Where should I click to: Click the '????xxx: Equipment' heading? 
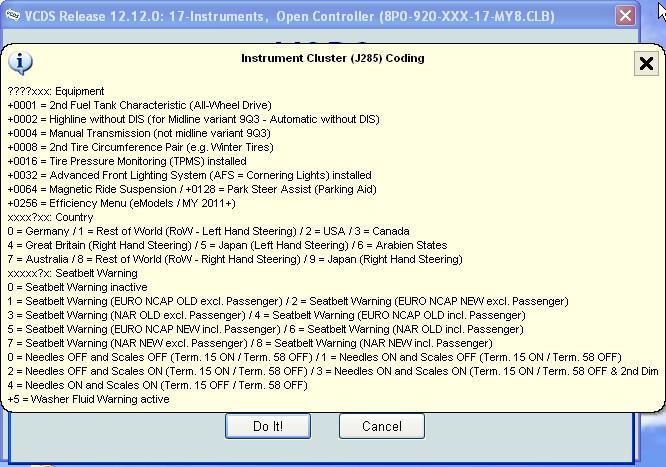click(56, 91)
